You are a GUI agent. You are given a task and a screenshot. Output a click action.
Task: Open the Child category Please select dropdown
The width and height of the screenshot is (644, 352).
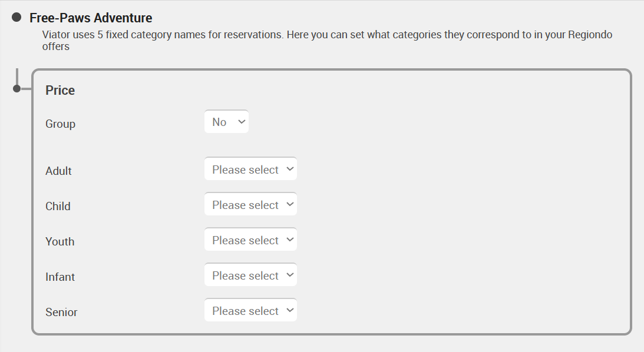(250, 204)
